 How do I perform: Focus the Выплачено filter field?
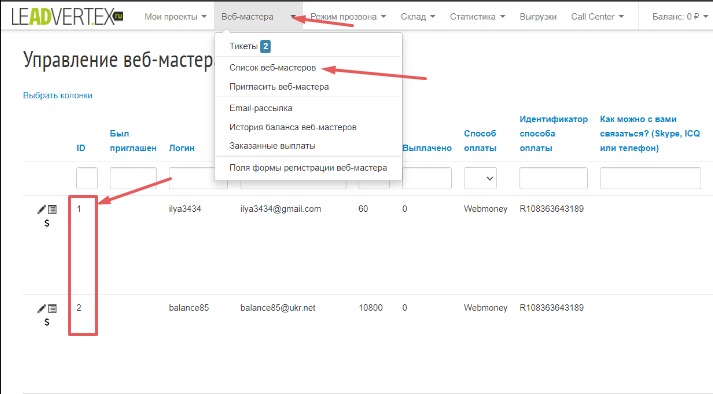(x=427, y=178)
